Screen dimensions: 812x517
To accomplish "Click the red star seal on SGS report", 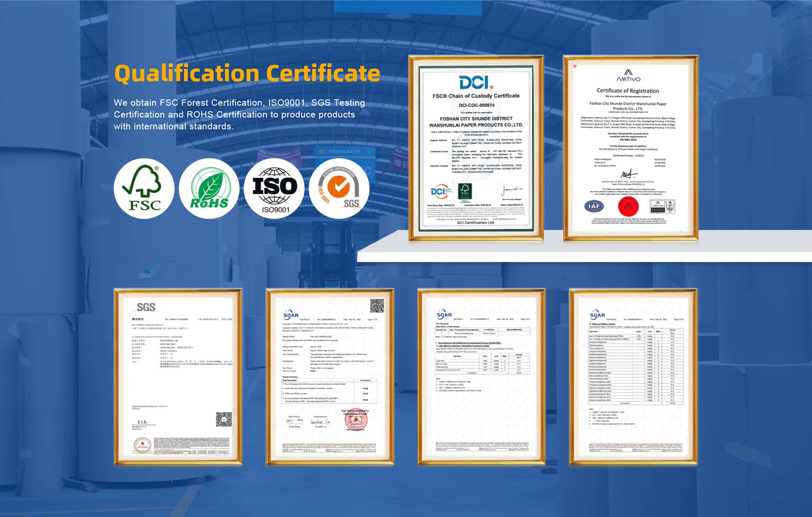I will 143,445.
